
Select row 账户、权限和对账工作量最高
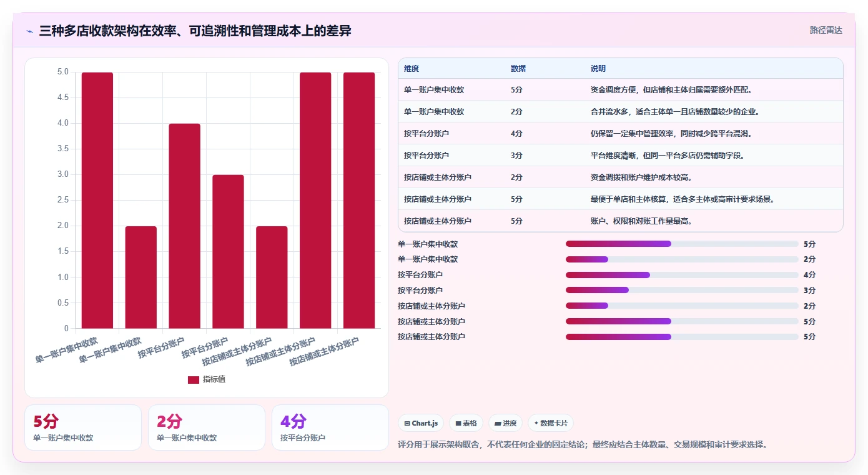coord(620,221)
